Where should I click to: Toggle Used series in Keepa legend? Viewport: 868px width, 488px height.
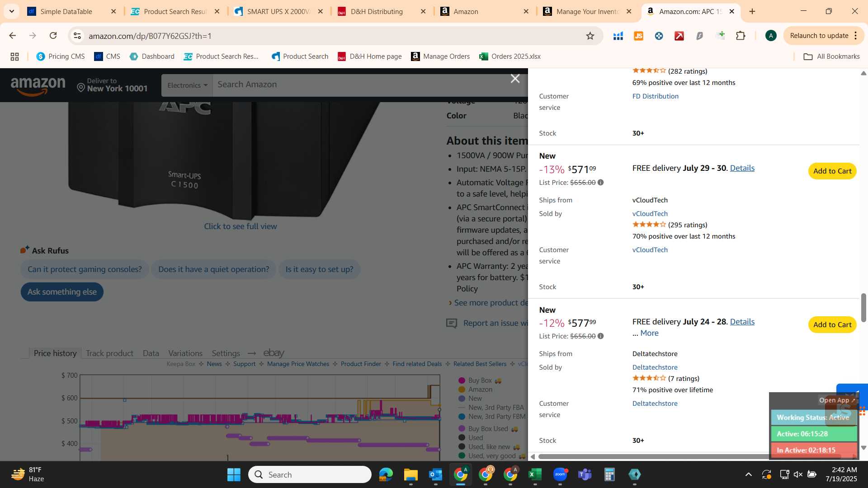coord(471,438)
